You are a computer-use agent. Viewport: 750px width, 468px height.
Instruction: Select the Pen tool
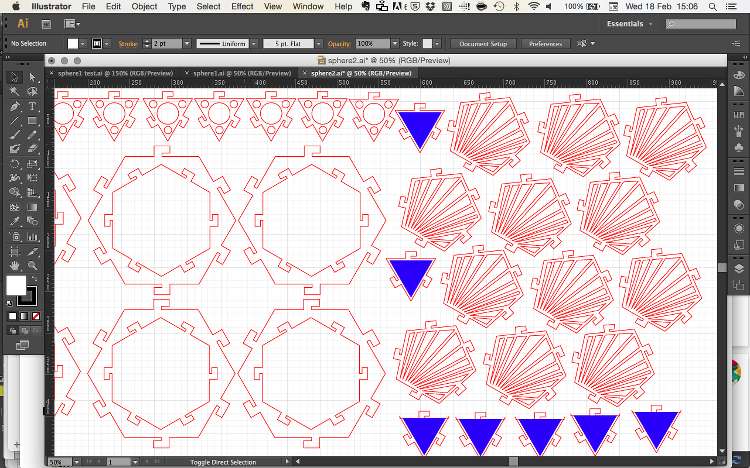(x=14, y=106)
